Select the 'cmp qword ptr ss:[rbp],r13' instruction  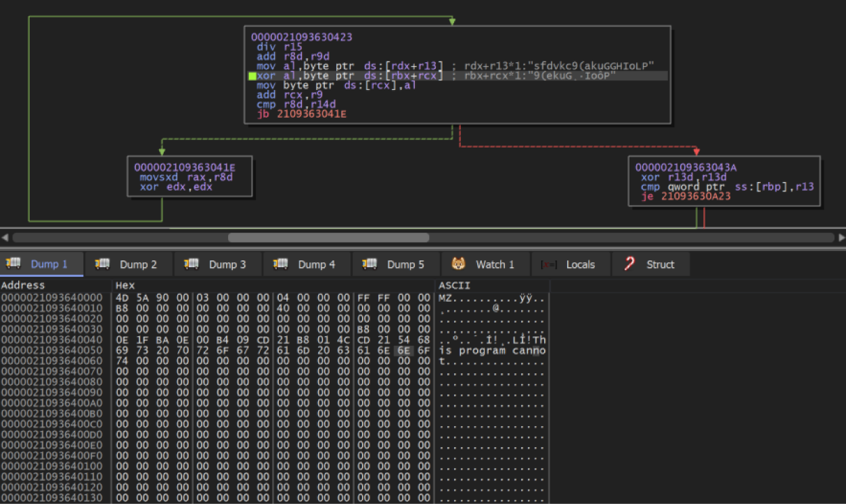point(727,187)
